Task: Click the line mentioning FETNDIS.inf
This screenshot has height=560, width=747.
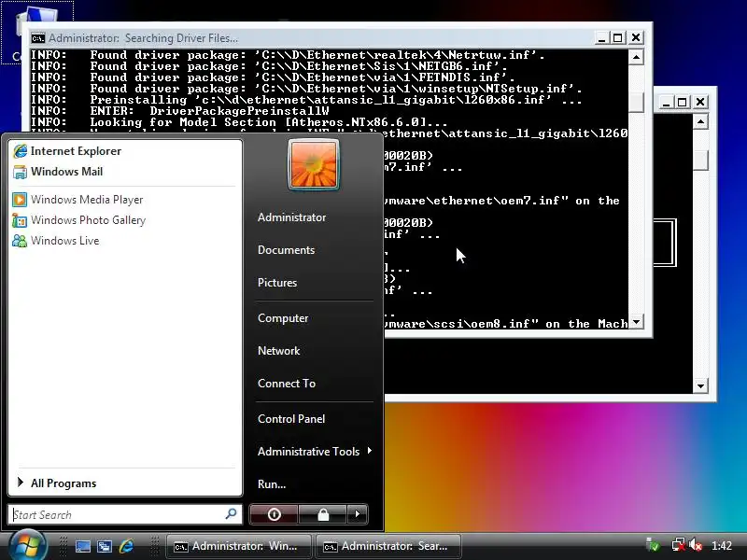Action: click(x=273, y=77)
